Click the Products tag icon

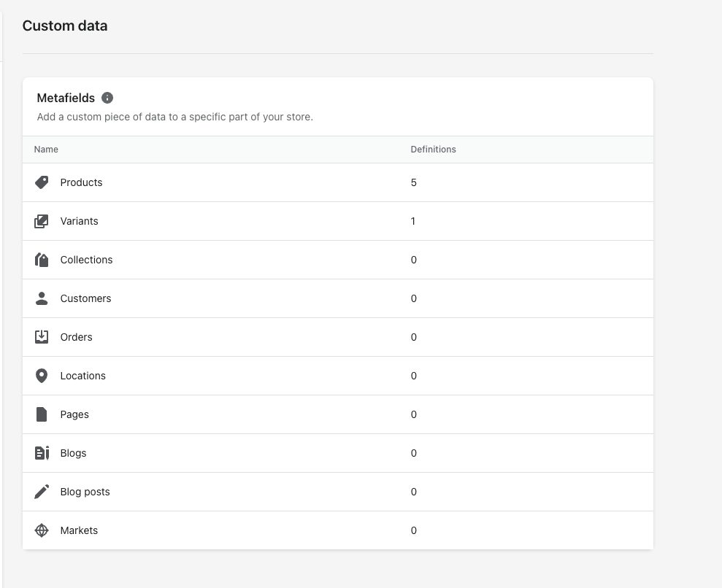point(42,182)
